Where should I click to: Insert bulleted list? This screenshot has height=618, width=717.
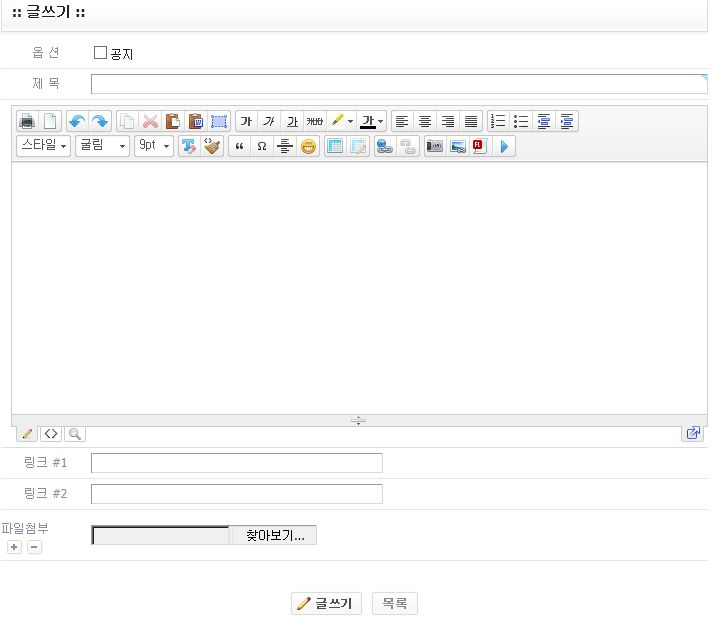521,121
